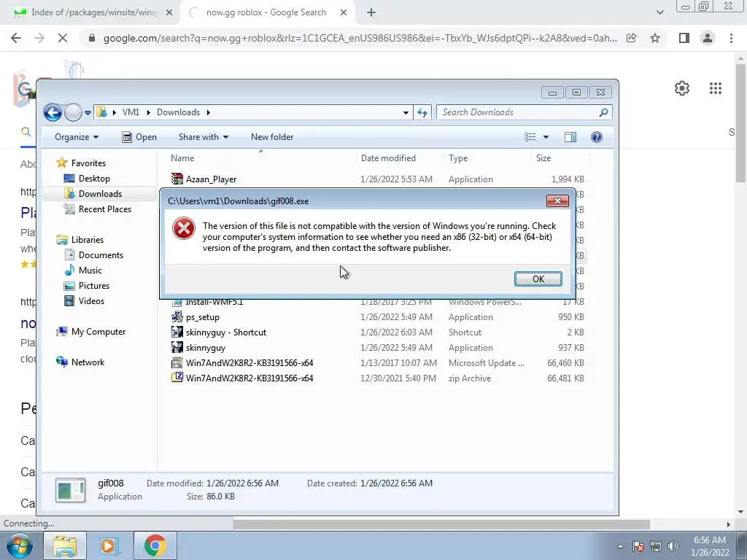Click Chrome back navigation arrow
Screen dimensions: 747x560
coord(16,38)
